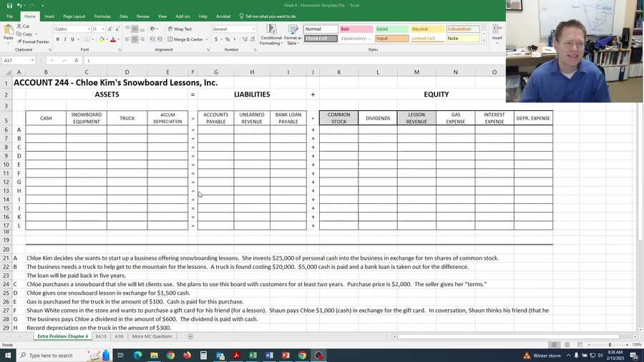Toggle Italic formatting
This screenshot has height=362, width=644.
[x=65, y=39]
